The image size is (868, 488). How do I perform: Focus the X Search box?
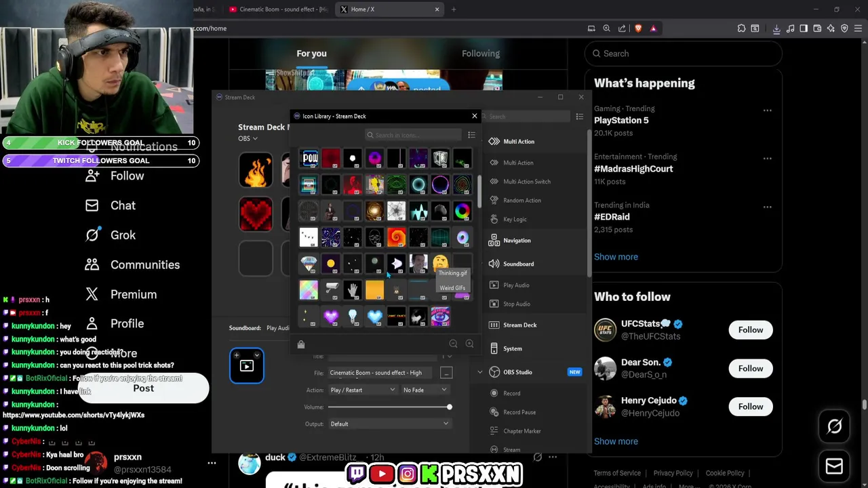click(x=684, y=54)
